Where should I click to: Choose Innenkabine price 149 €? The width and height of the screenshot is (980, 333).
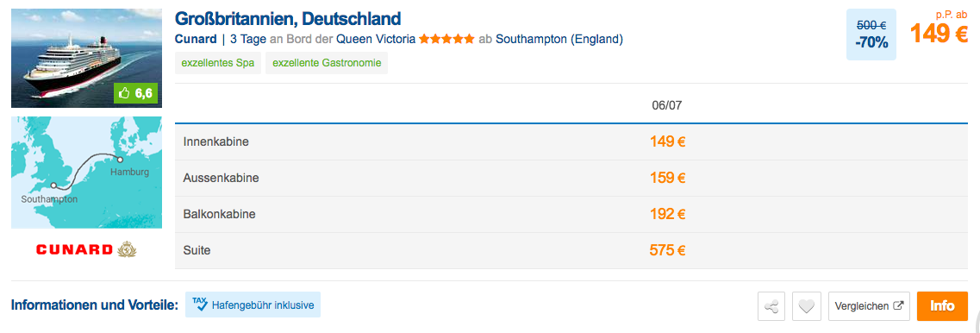[667, 142]
